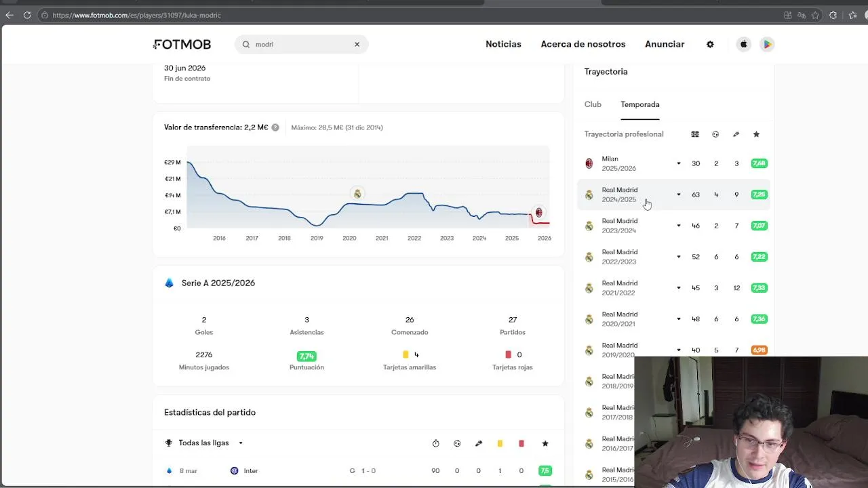Screen dimensions: 868x488
Task: Open the Anunciar link
Action: tap(665, 44)
